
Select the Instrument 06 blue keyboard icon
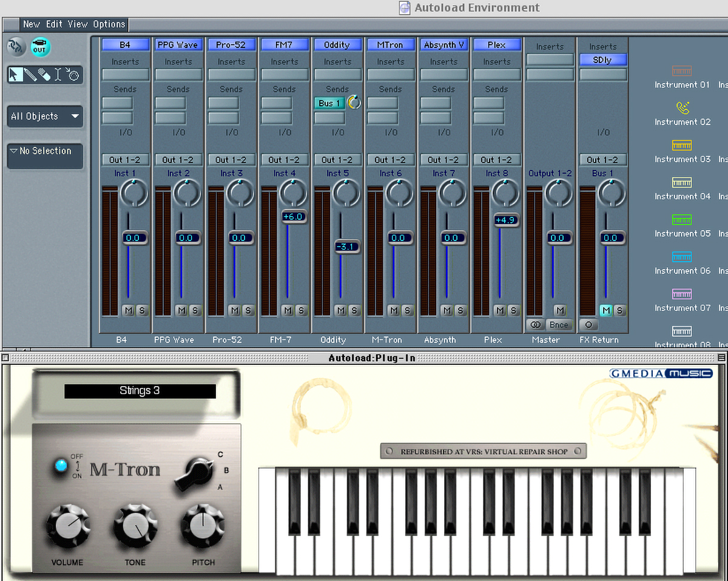[682, 257]
